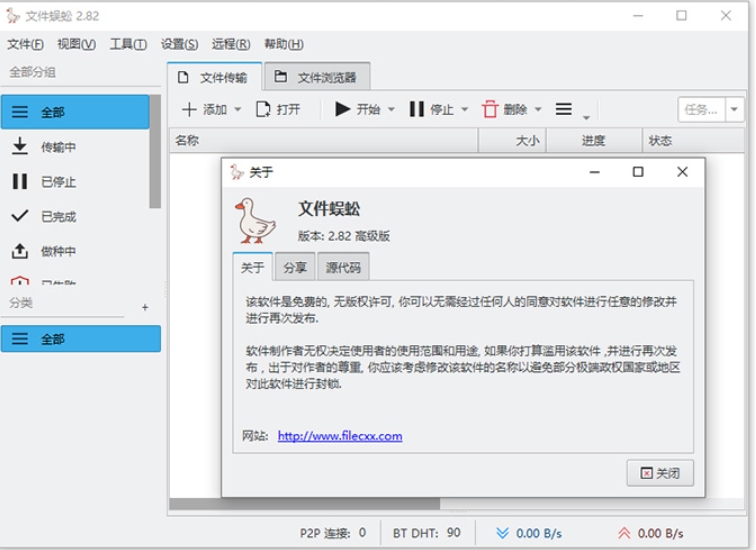Click the 关闭 button in About dialog

pos(659,473)
